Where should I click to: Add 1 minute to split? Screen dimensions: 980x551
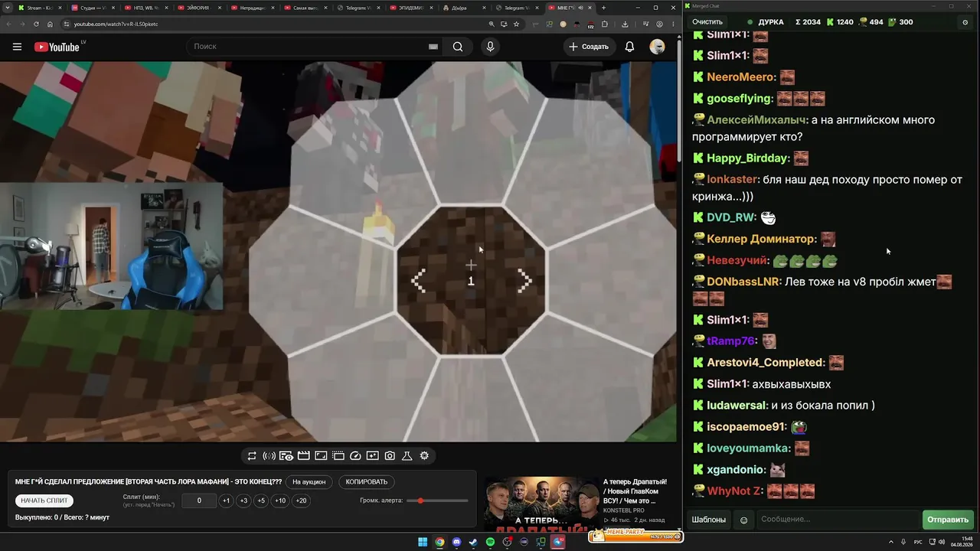point(226,500)
